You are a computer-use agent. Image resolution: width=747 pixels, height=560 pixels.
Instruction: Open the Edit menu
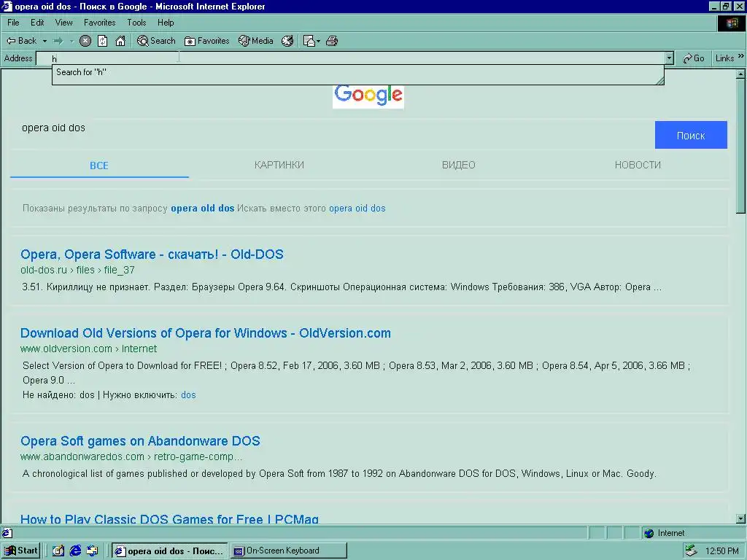(37, 23)
